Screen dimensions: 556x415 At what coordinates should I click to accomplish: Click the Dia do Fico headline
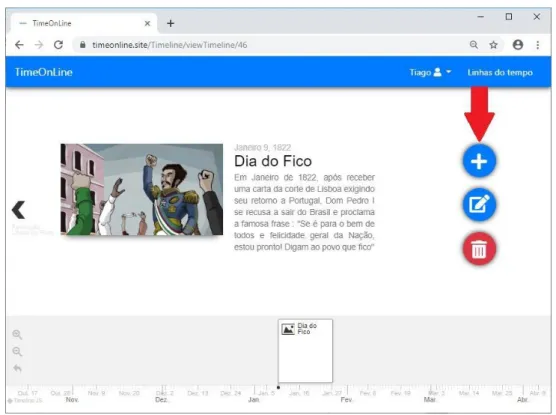(273, 161)
